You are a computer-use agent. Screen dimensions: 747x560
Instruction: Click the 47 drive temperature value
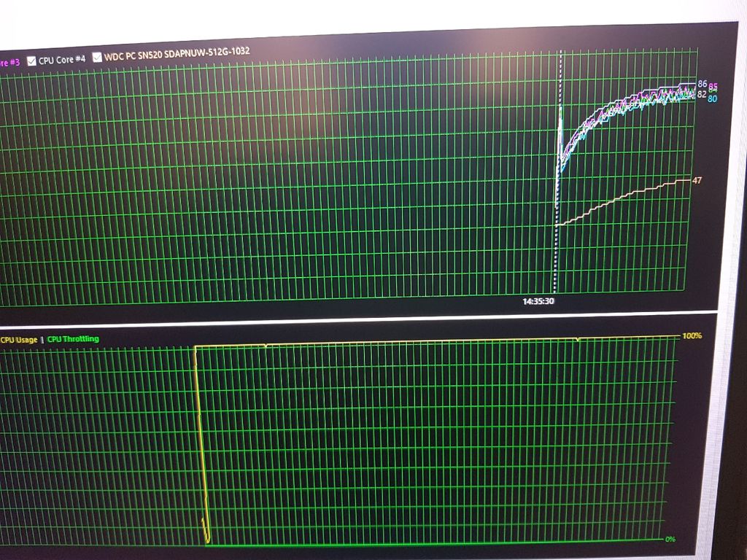point(697,181)
